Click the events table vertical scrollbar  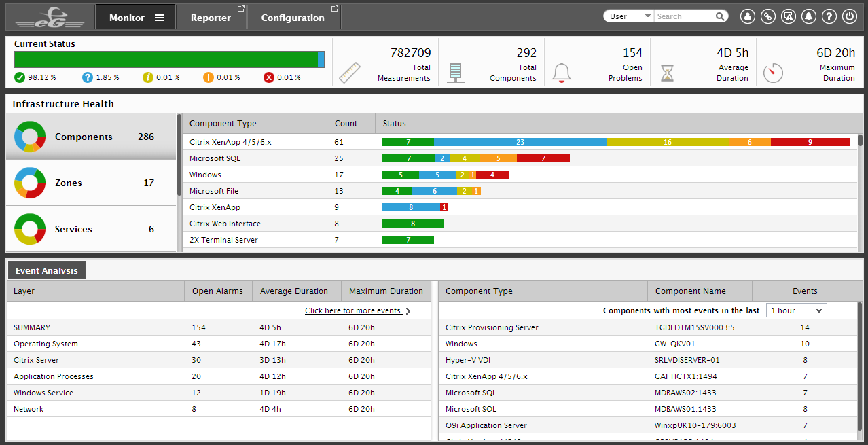point(861,367)
